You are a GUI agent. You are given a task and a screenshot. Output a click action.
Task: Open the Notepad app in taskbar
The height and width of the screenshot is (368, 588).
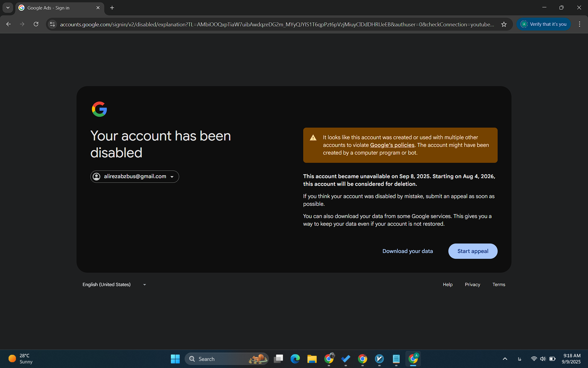(x=396, y=359)
